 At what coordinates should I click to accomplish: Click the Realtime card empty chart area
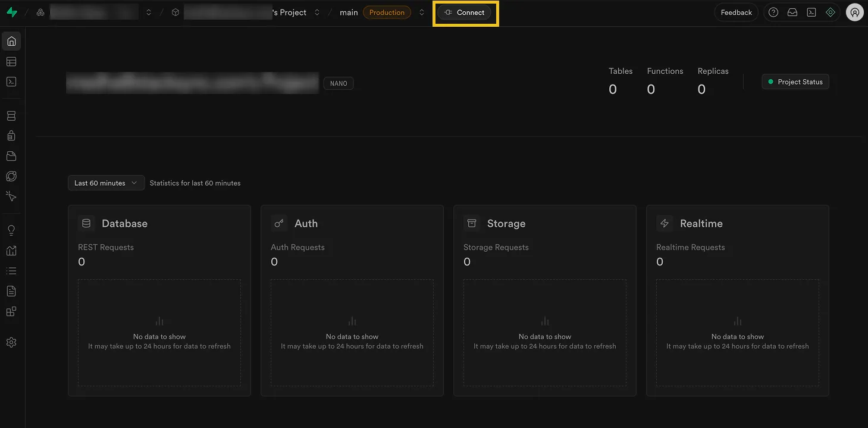point(738,333)
